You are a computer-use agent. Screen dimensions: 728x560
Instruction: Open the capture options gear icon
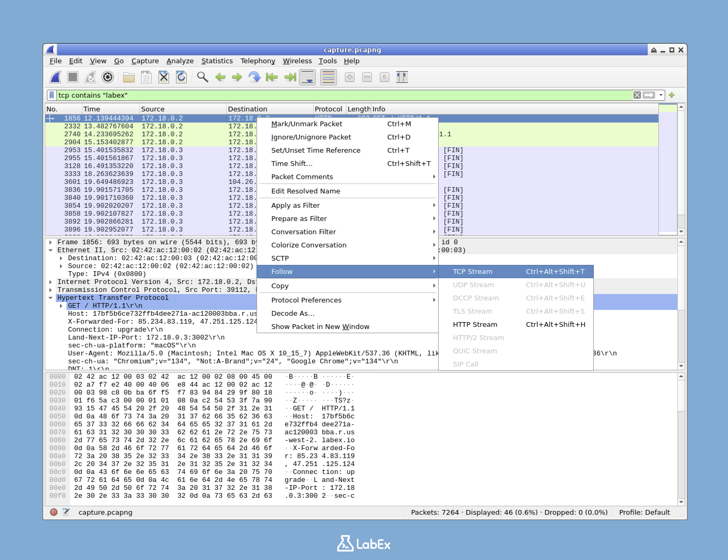click(107, 77)
